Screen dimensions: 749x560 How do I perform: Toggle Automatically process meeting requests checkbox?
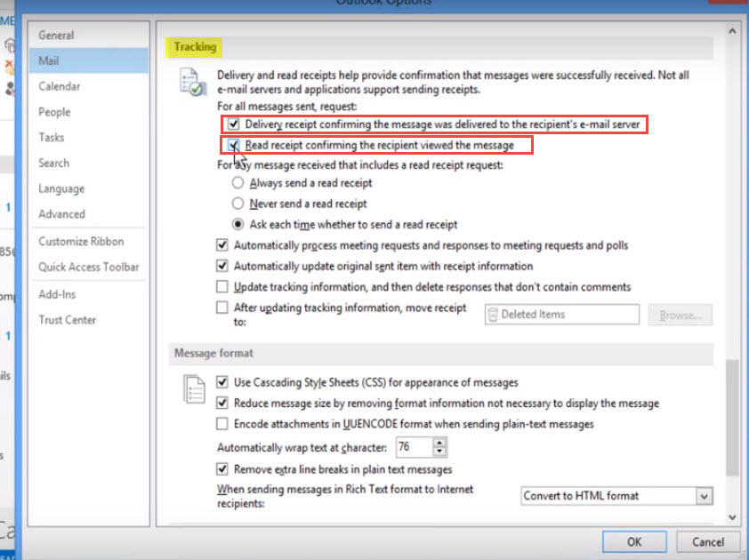click(x=222, y=245)
